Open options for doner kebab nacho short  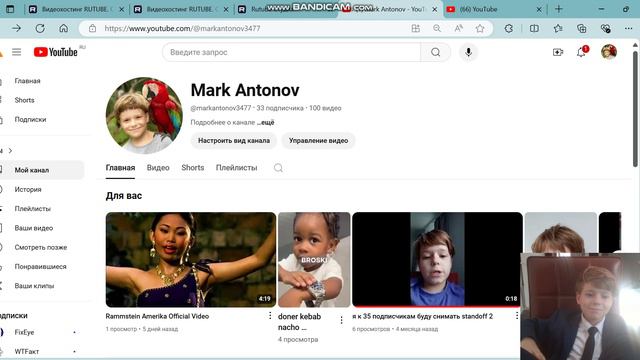click(342, 321)
